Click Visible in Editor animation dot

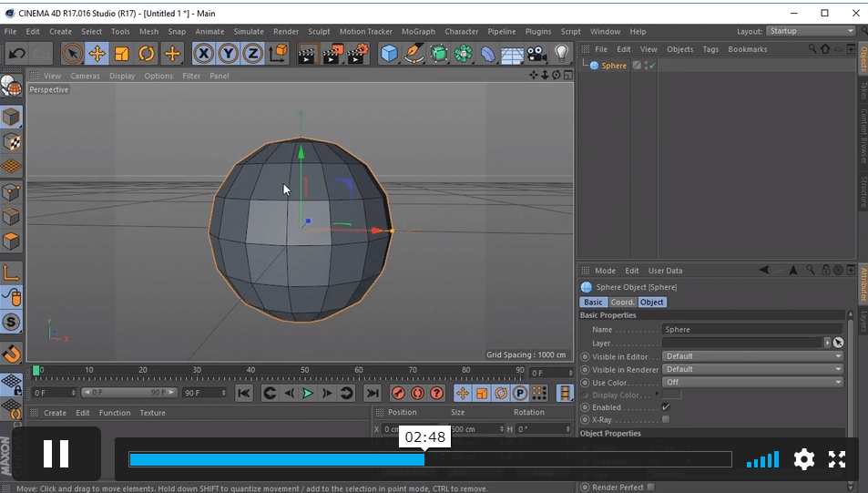pyautogui.click(x=585, y=356)
